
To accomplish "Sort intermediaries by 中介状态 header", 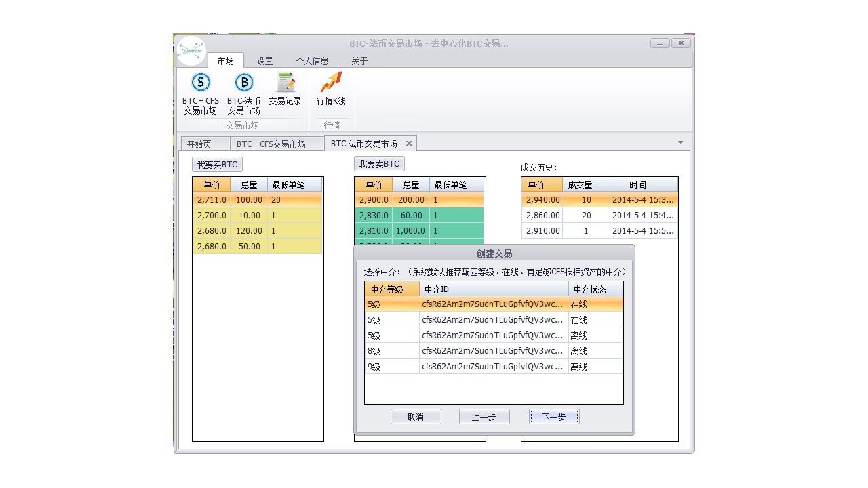I will coord(595,289).
